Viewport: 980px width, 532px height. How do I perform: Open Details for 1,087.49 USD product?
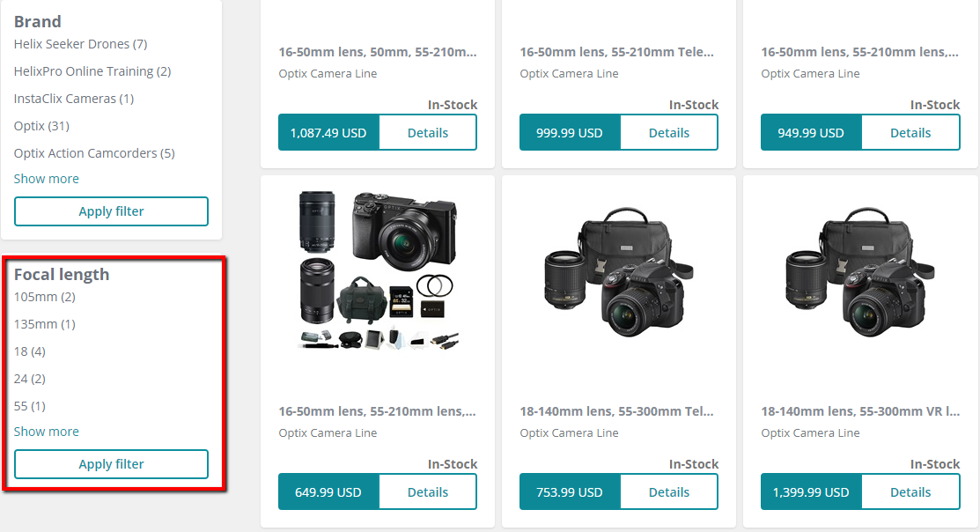coord(428,132)
